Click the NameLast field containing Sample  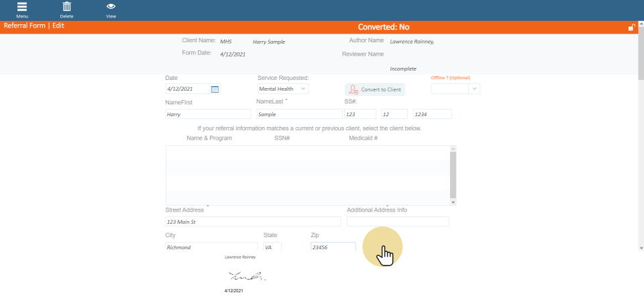point(297,114)
